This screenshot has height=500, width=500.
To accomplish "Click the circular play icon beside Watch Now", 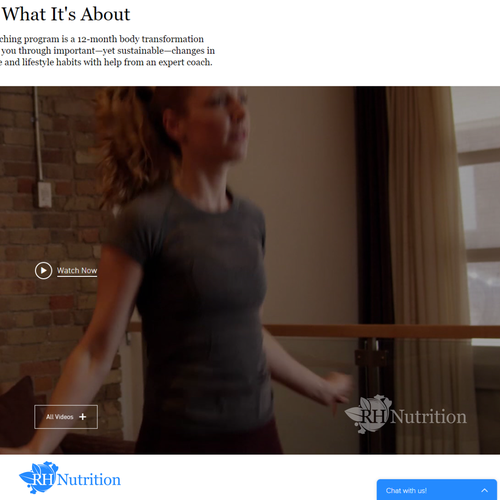I will click(x=43, y=270).
